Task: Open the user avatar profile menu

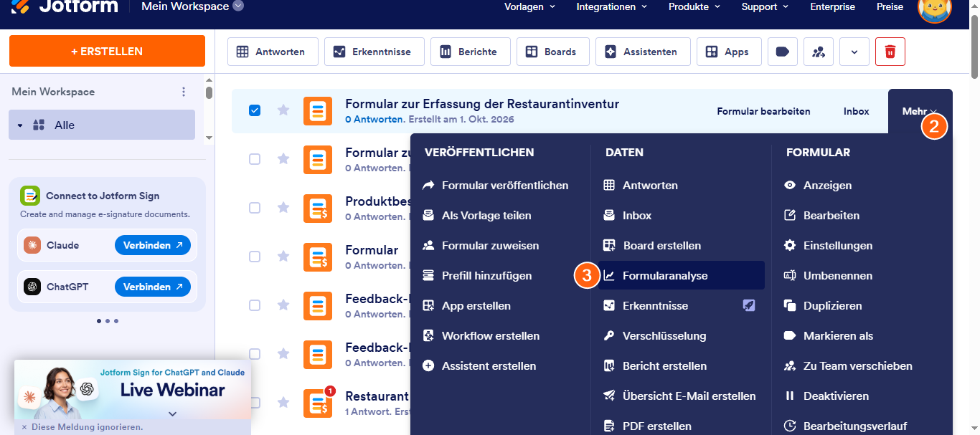Action: (935, 8)
